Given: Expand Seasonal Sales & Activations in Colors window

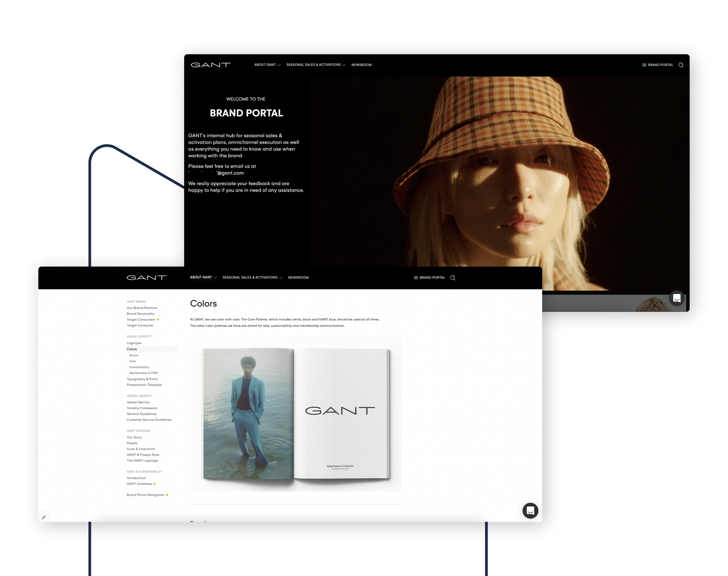Looking at the screenshot, I should point(252,277).
